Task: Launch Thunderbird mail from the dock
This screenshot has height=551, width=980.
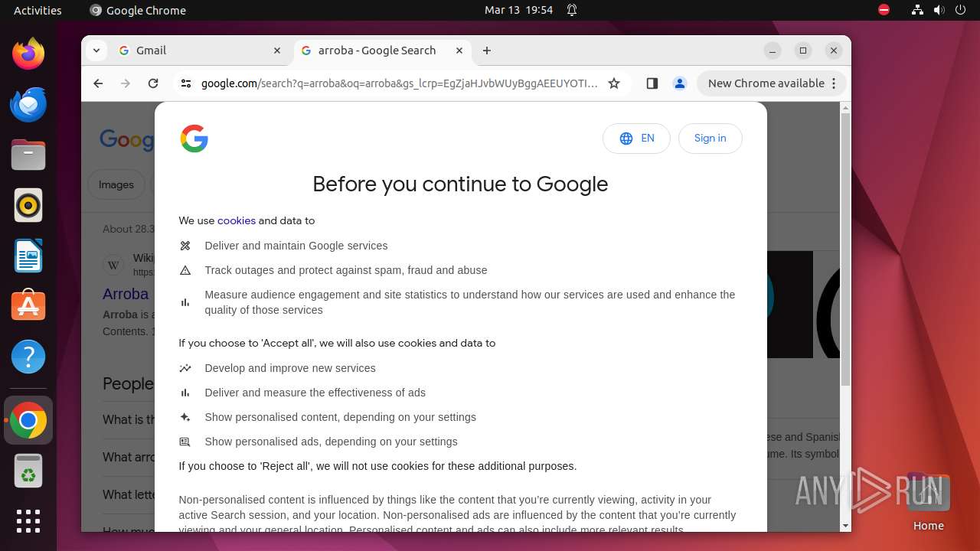Action: point(28,104)
